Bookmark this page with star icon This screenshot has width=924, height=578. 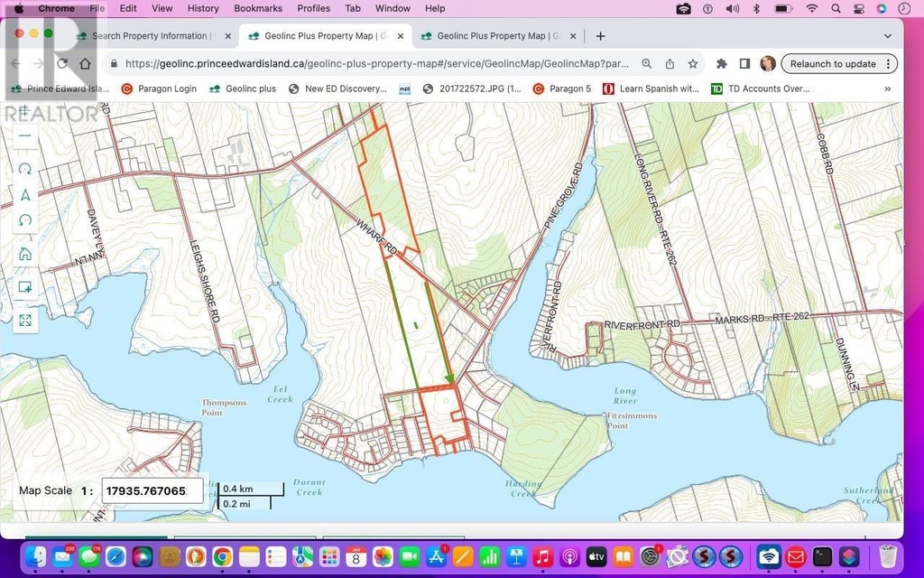[693, 64]
